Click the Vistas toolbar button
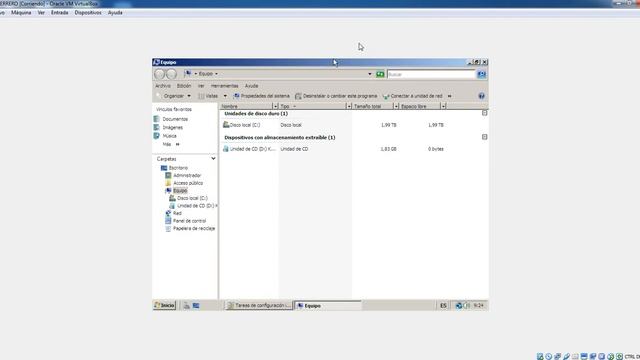The image size is (640, 360). (x=209, y=96)
